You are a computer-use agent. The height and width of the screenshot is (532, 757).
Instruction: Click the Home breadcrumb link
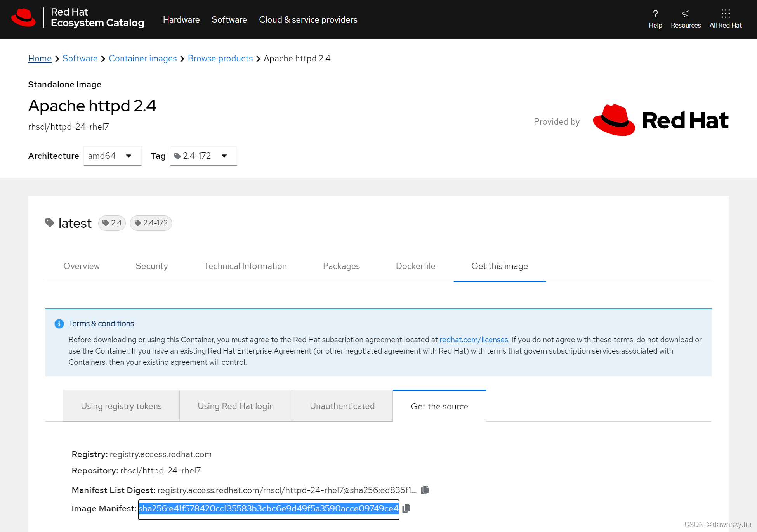click(39, 58)
